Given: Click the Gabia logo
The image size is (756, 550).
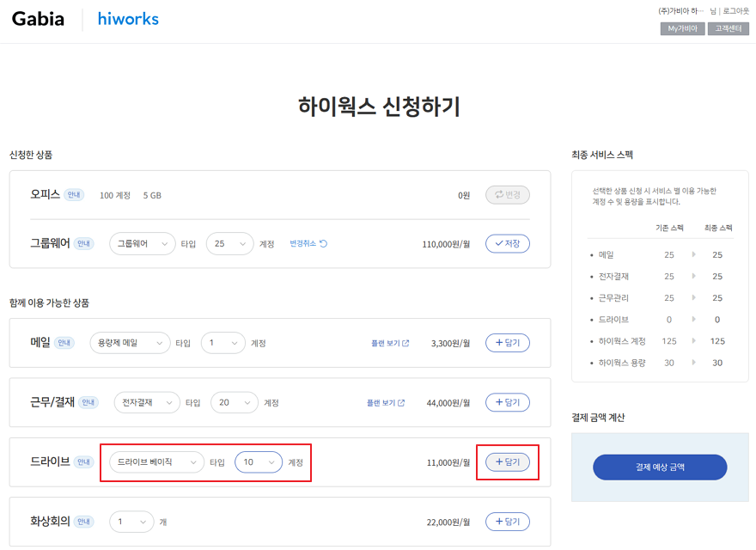Looking at the screenshot, I should pos(38,19).
